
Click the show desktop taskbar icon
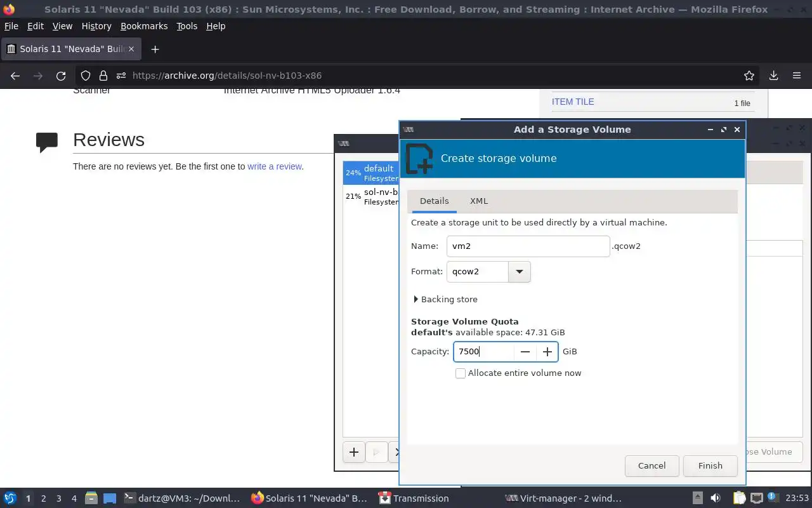110,498
